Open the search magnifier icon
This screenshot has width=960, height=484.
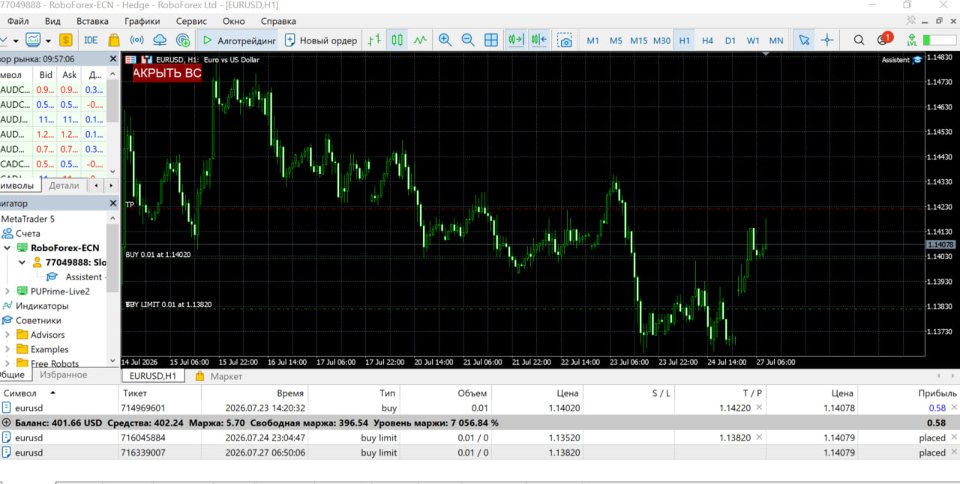pos(859,40)
